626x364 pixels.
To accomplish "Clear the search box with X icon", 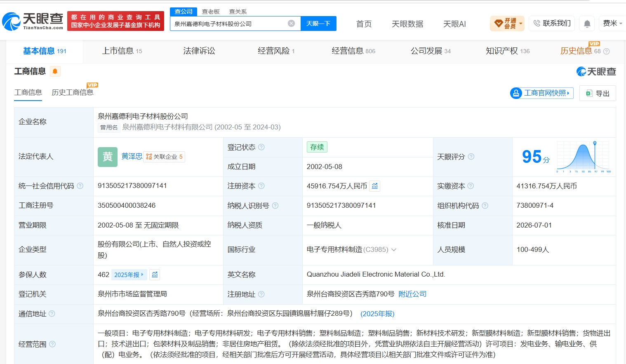I will (x=291, y=23).
